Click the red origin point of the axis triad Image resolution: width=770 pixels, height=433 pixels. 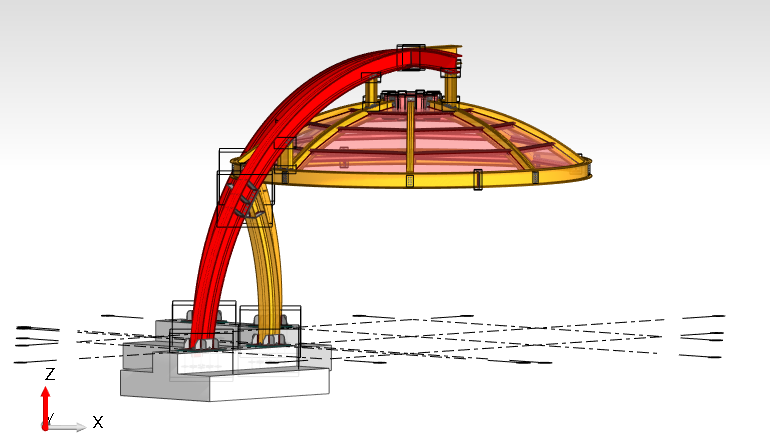click(45, 427)
